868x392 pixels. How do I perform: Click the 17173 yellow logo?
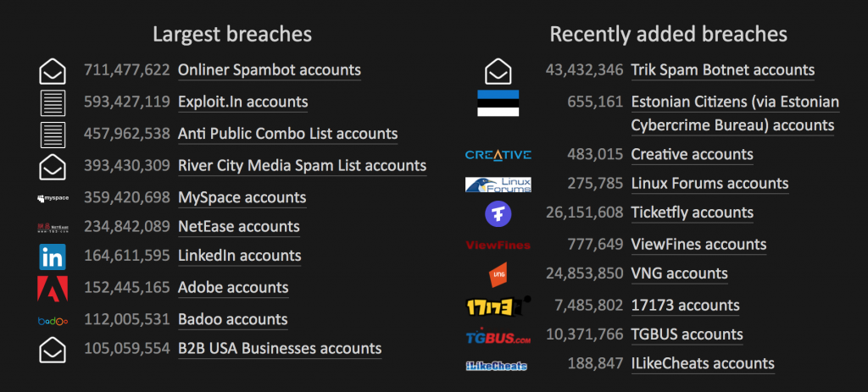(498, 306)
